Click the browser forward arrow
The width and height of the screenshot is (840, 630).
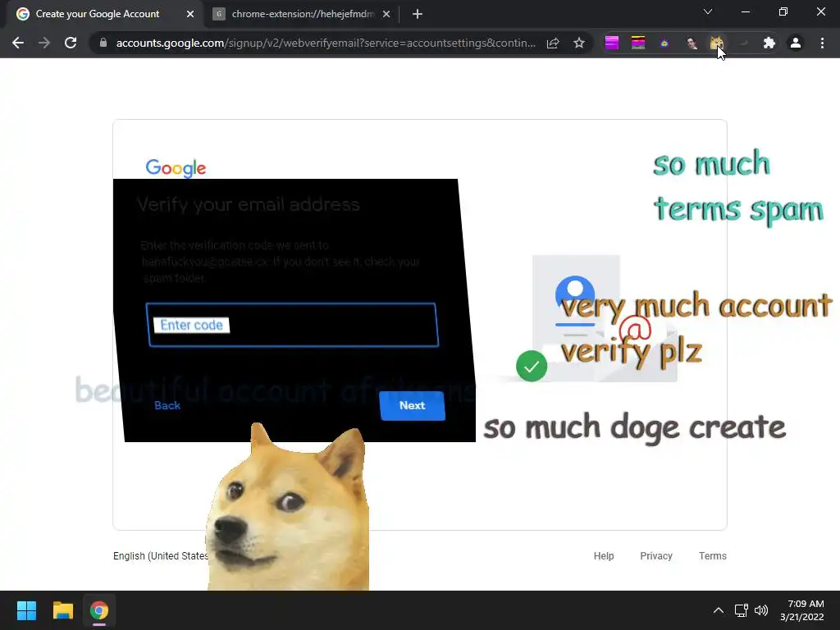click(x=44, y=43)
